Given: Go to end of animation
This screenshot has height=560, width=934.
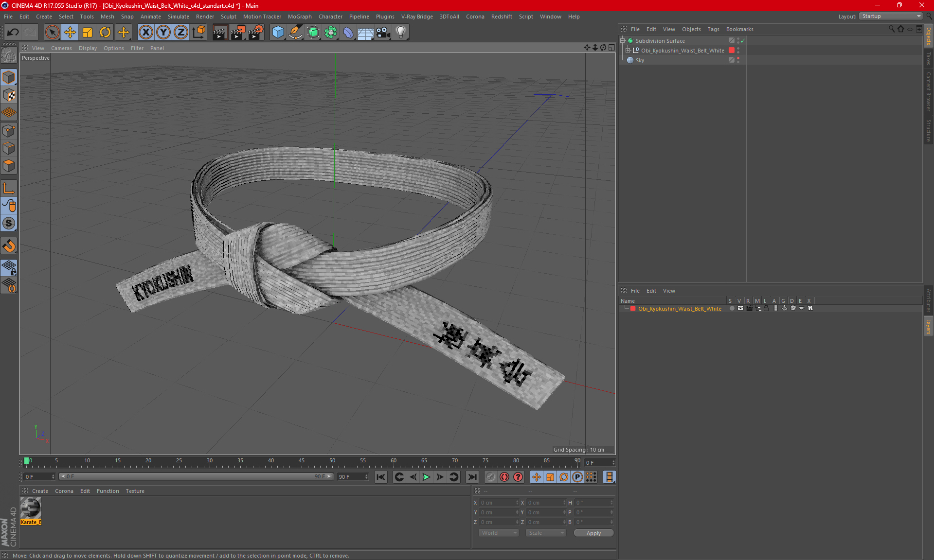Looking at the screenshot, I should [x=472, y=477].
